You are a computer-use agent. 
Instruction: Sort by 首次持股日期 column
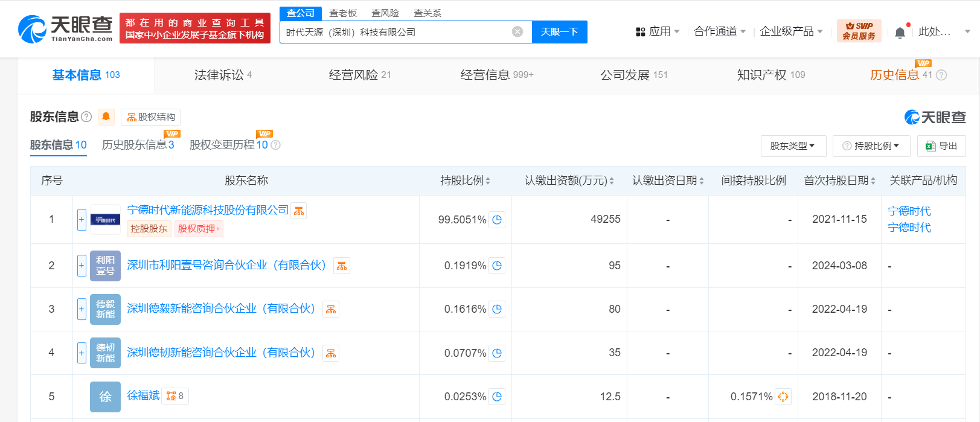click(x=839, y=181)
